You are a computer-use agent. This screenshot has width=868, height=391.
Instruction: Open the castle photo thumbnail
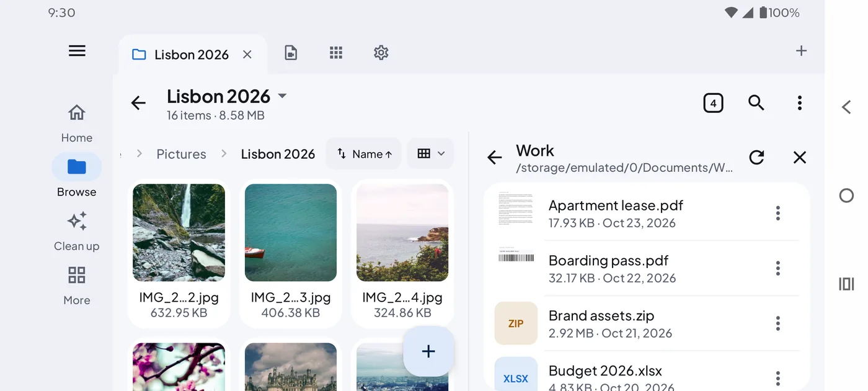tap(291, 366)
